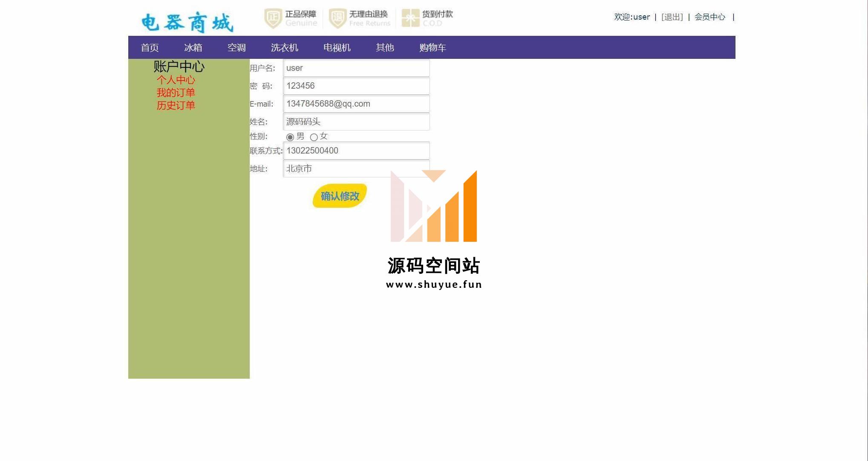868x461 pixels.
Task: Focus the 地址 input field
Action: coord(356,169)
